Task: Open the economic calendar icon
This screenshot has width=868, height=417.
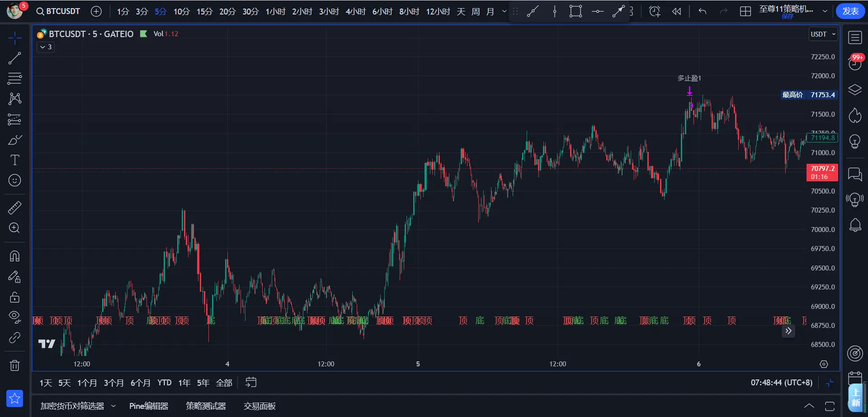Action: [x=855, y=378]
